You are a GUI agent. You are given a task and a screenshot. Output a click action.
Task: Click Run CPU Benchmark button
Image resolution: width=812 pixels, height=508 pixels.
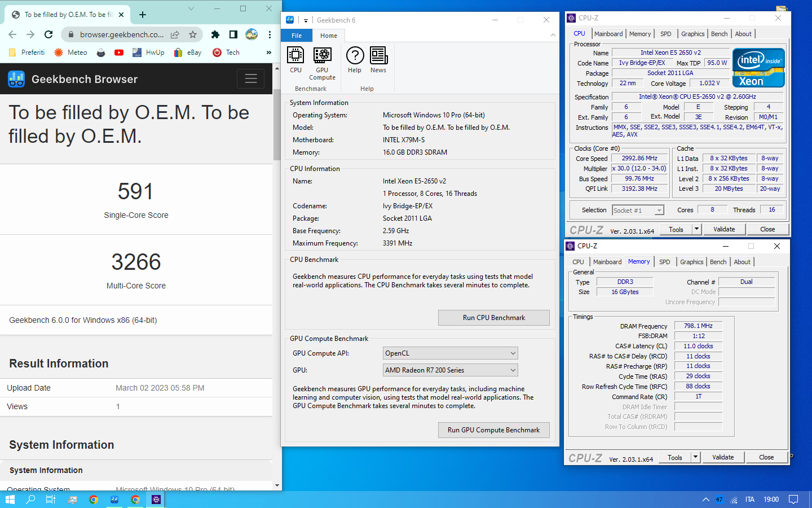click(x=494, y=318)
